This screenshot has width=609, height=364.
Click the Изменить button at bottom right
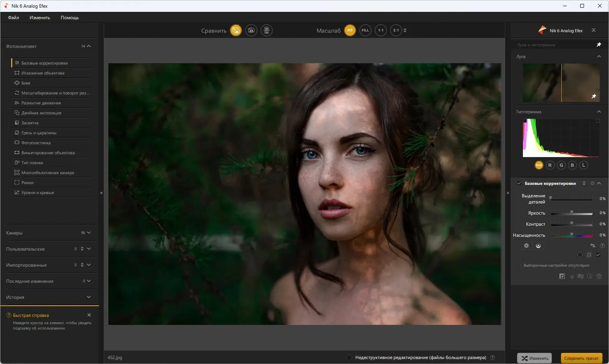(534, 358)
